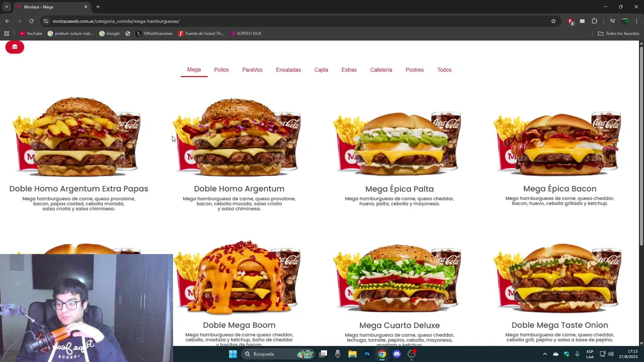Screen dimensions: 644x362
Task: Switch to the Ensaladas category tab
Action: click(288, 70)
